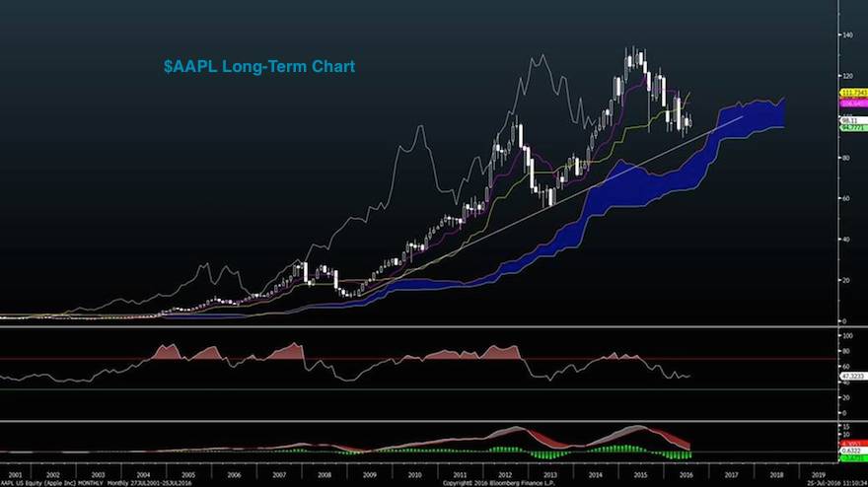Select the 2010 year label on time axis

point(414,475)
